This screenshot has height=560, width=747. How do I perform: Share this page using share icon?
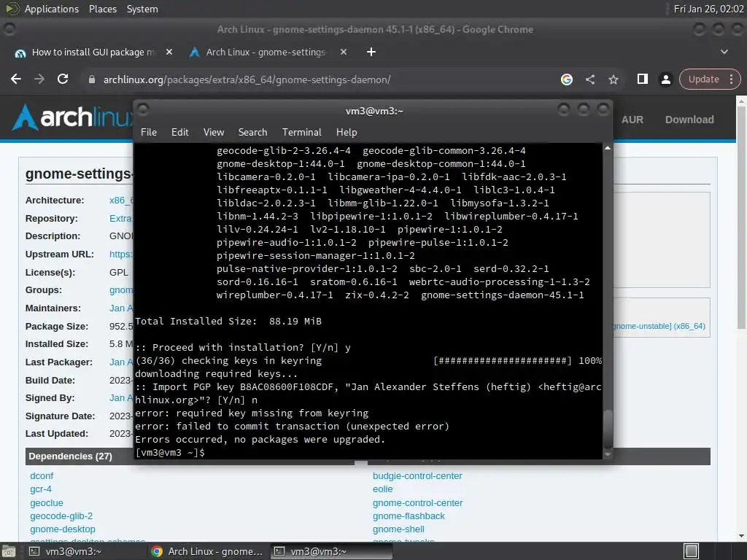(x=589, y=79)
